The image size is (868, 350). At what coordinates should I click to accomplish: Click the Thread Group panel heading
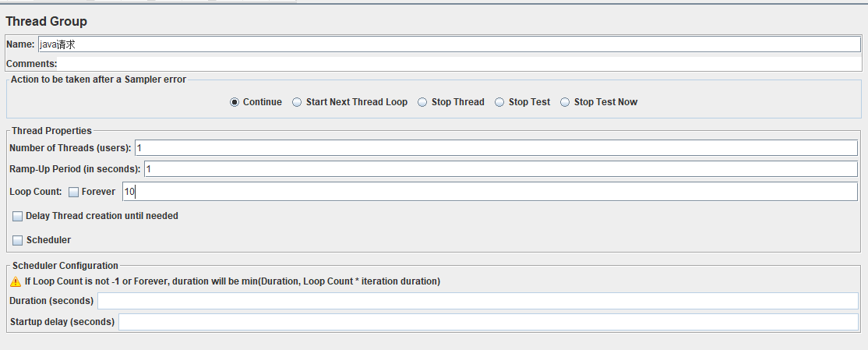click(47, 21)
